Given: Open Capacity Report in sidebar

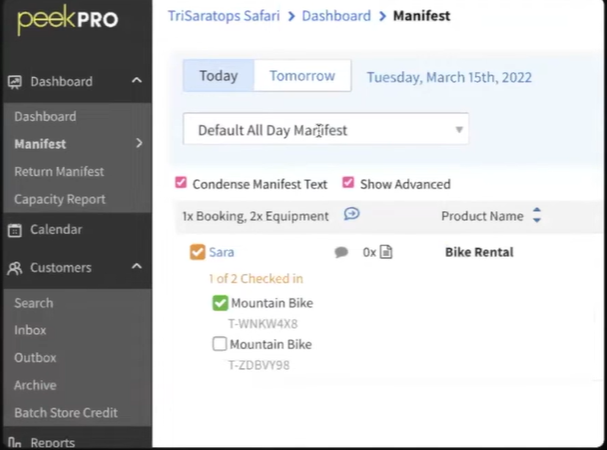Looking at the screenshot, I should click(x=59, y=199).
